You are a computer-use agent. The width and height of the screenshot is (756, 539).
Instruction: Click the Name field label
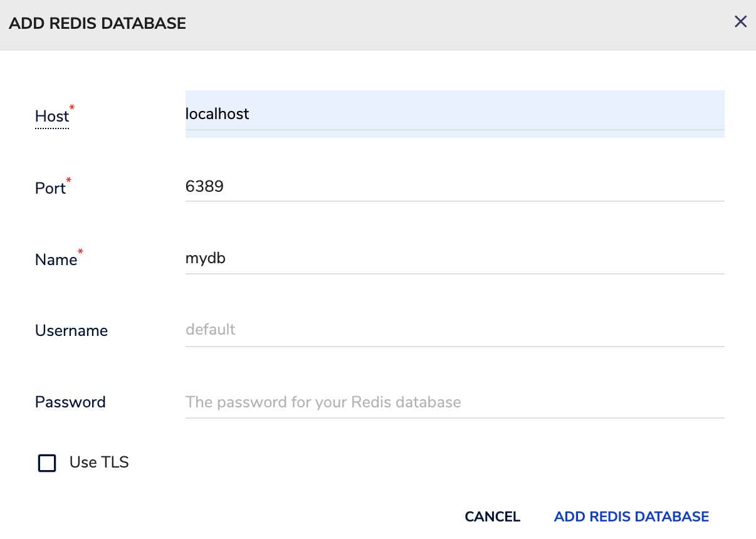pos(56,259)
